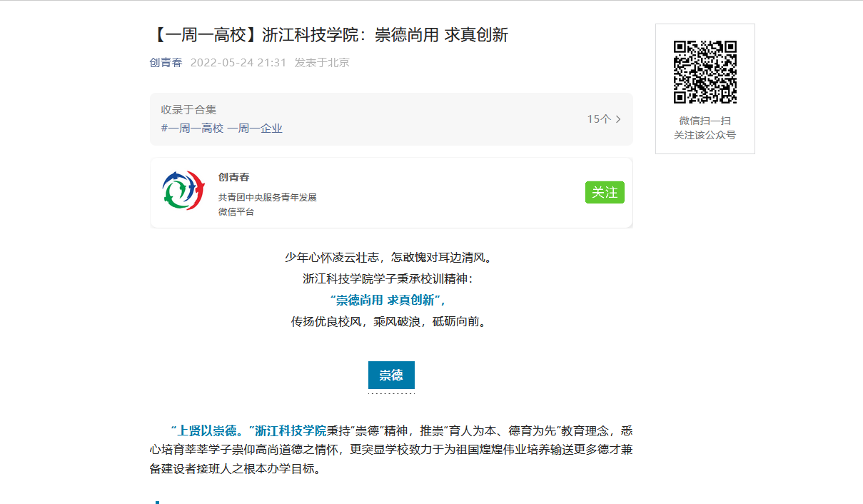Expand the collection with the chevron arrow

click(x=618, y=119)
